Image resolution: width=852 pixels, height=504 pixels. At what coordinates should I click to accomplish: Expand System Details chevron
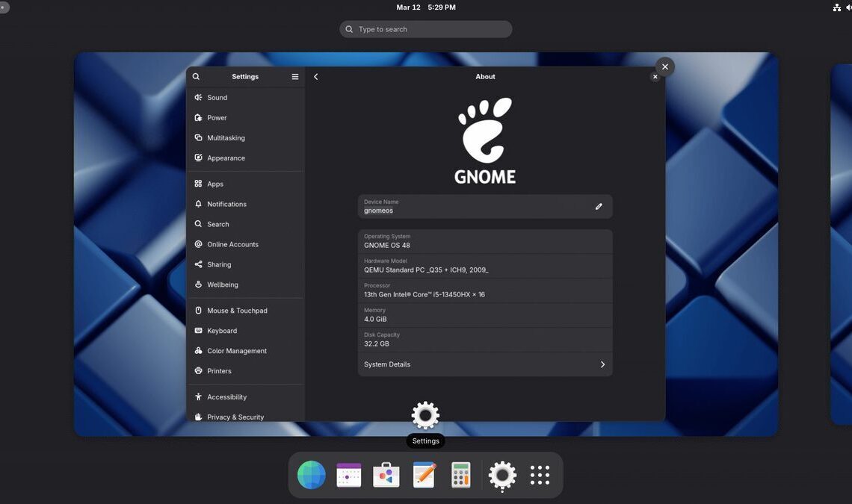click(x=602, y=364)
